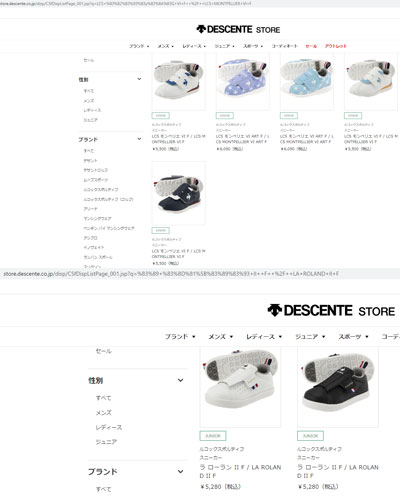Select the ジュニア gender filter in the La Roland sidebar

(106, 442)
